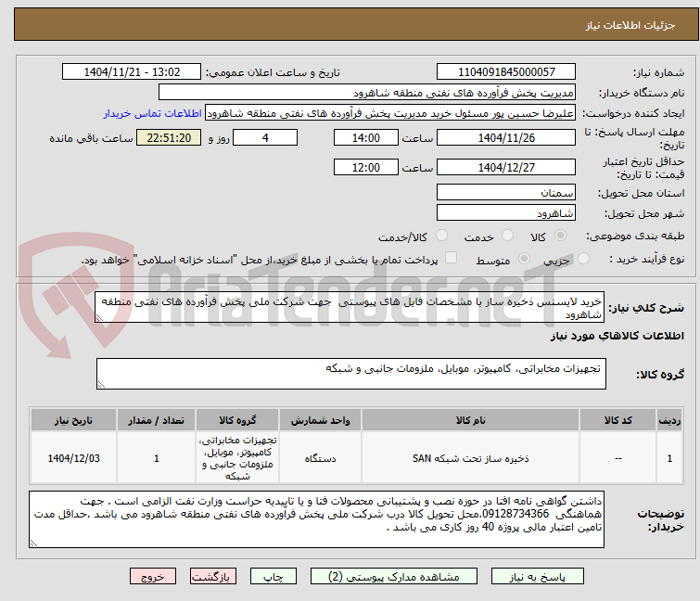Click the شماره نیاز number field
Image resolution: width=700 pixels, height=601 pixels.
click(x=506, y=72)
